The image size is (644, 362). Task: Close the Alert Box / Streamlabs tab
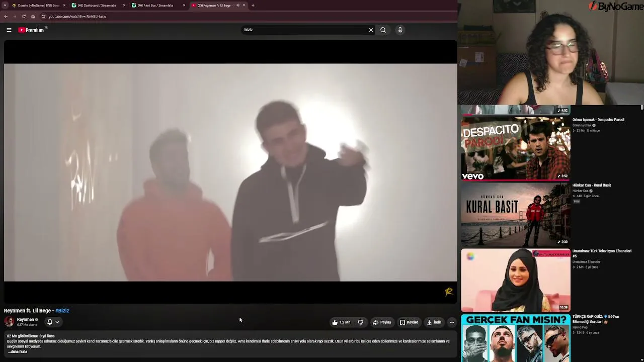(x=184, y=6)
